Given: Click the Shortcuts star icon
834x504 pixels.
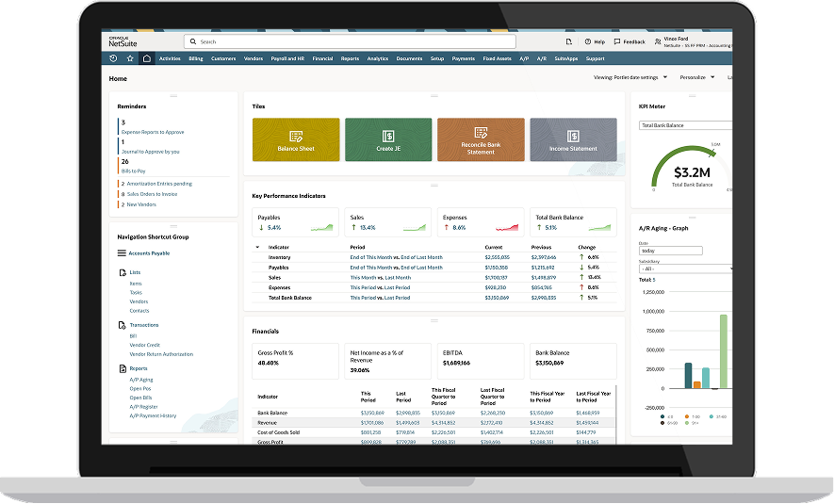Looking at the screenshot, I should [130, 58].
